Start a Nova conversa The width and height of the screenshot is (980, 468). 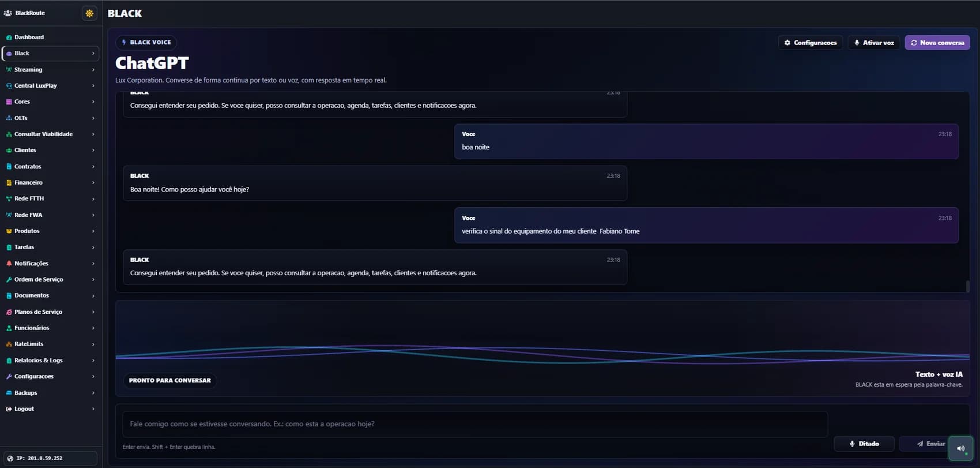pyautogui.click(x=937, y=43)
